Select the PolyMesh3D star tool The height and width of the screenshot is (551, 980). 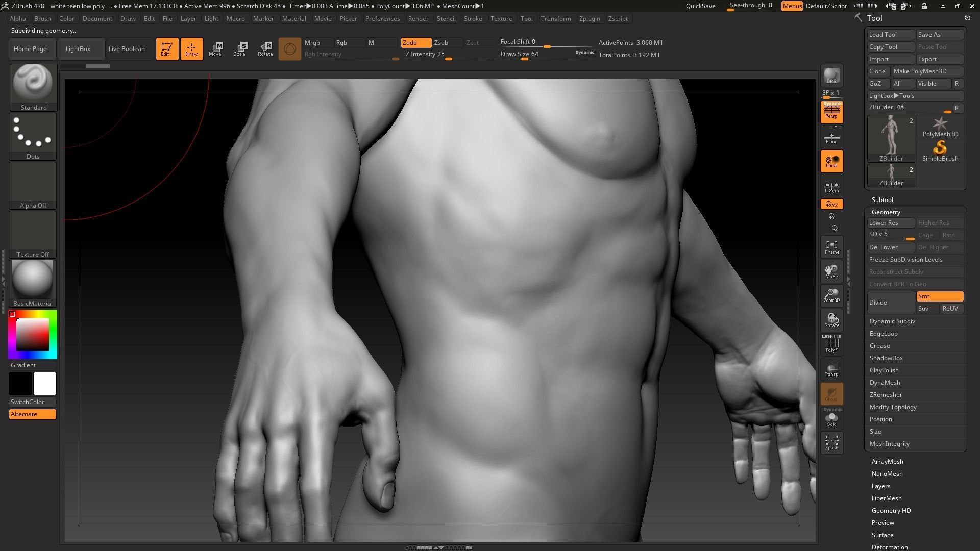tap(940, 127)
